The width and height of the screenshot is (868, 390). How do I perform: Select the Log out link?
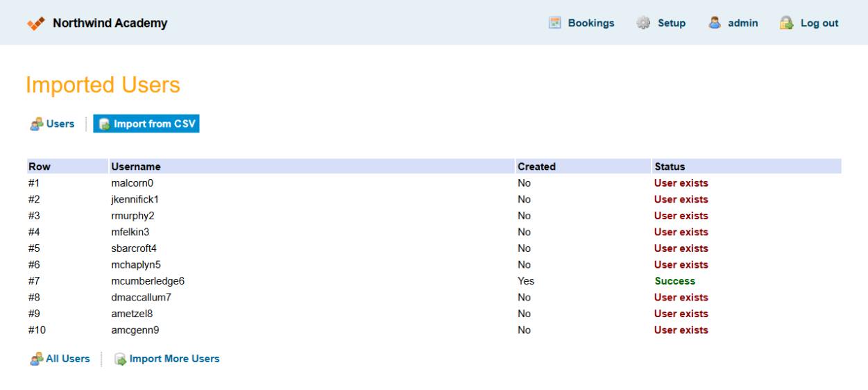coord(819,23)
